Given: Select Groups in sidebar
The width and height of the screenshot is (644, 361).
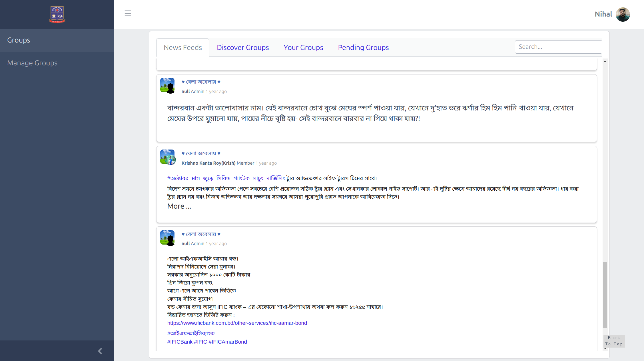Looking at the screenshot, I should coord(19,40).
